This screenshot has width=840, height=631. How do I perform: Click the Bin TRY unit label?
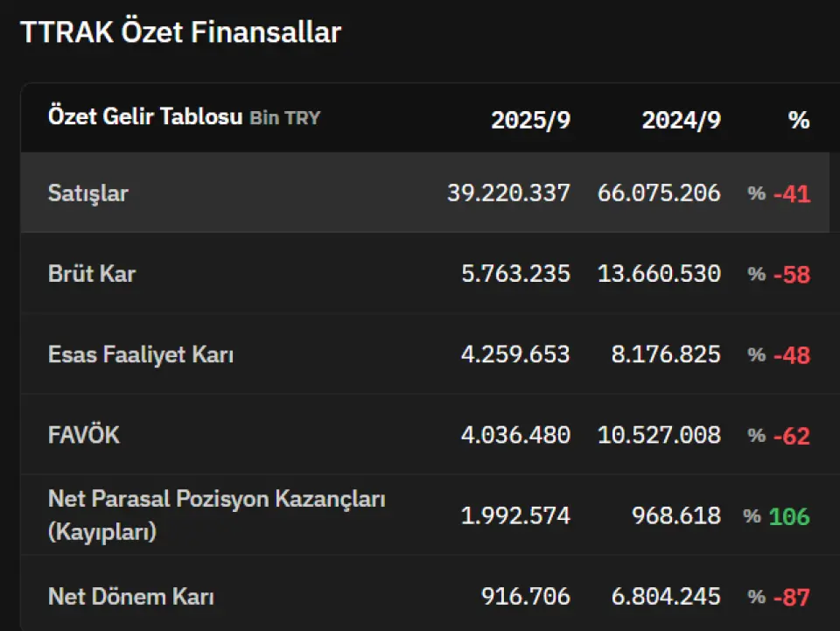point(285,117)
